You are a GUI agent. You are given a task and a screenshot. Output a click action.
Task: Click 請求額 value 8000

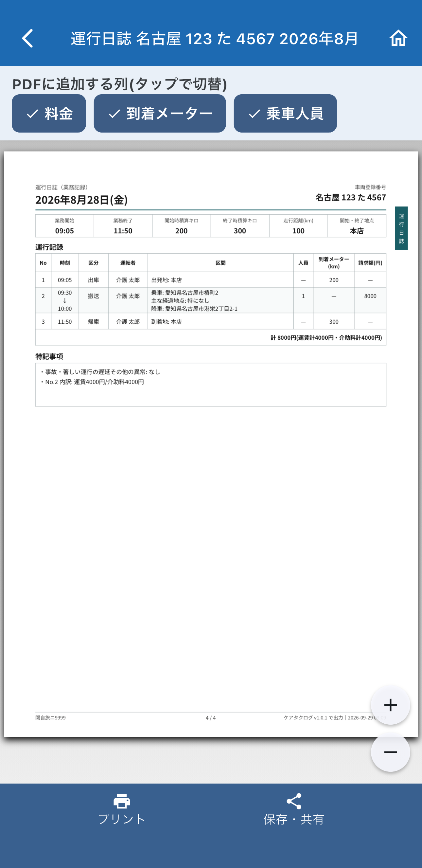point(370,296)
